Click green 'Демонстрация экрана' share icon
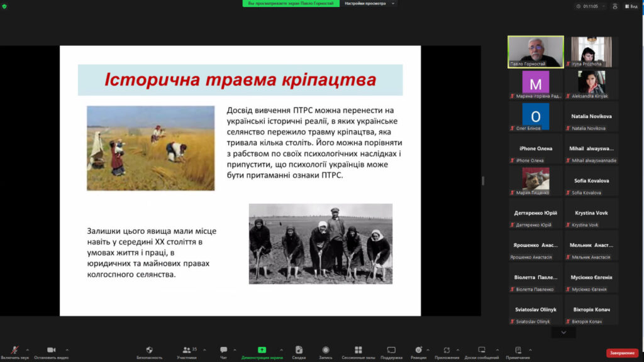The width and height of the screenshot is (644, 362). tap(262, 350)
